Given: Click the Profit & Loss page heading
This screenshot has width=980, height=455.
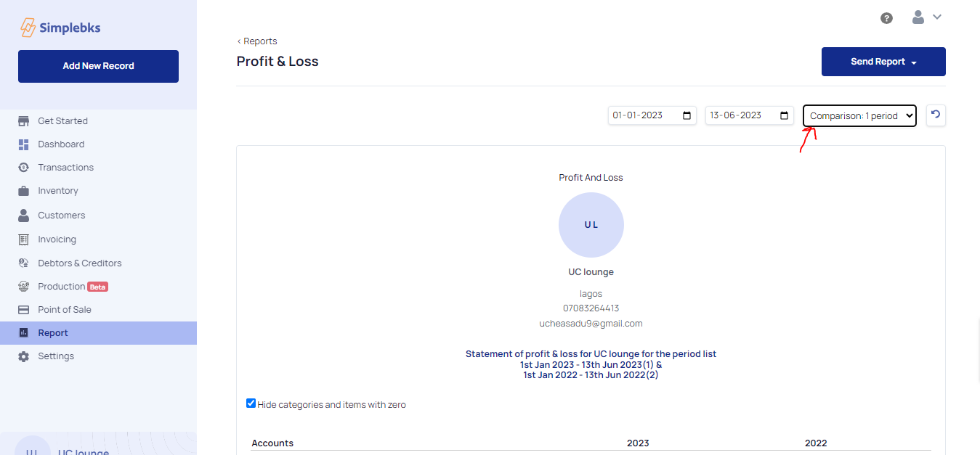Looking at the screenshot, I should 278,62.
